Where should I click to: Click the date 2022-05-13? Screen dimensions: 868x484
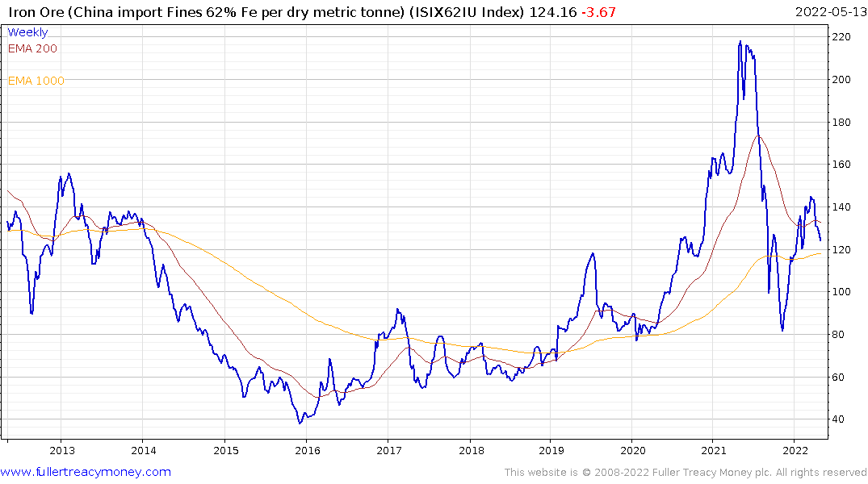[x=830, y=12]
